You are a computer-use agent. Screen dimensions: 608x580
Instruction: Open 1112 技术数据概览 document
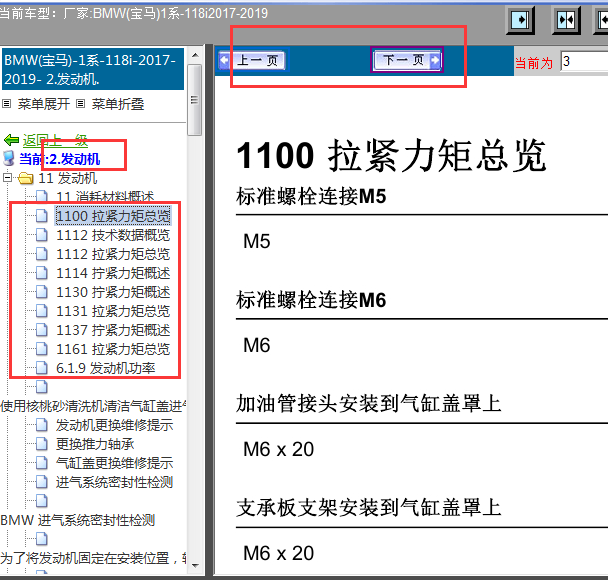113,235
